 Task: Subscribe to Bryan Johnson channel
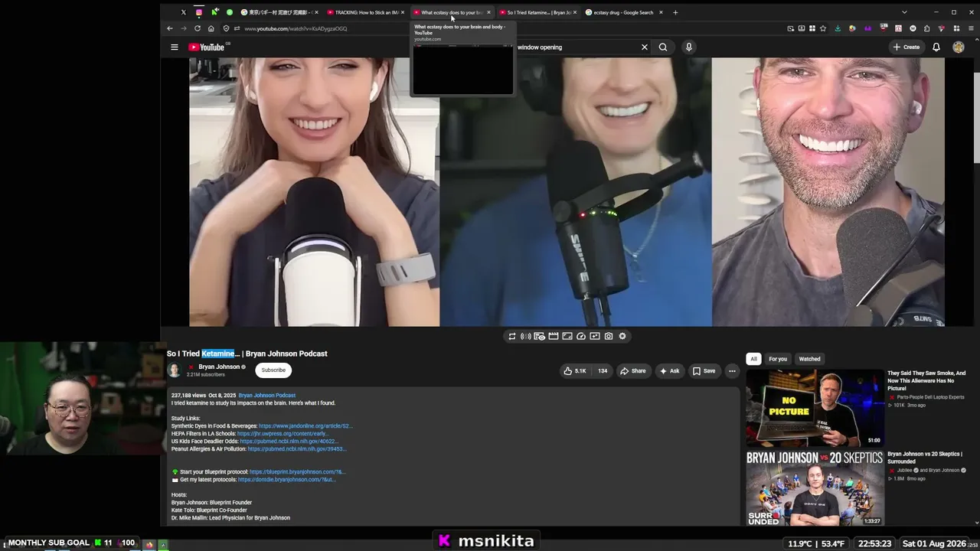pos(273,370)
